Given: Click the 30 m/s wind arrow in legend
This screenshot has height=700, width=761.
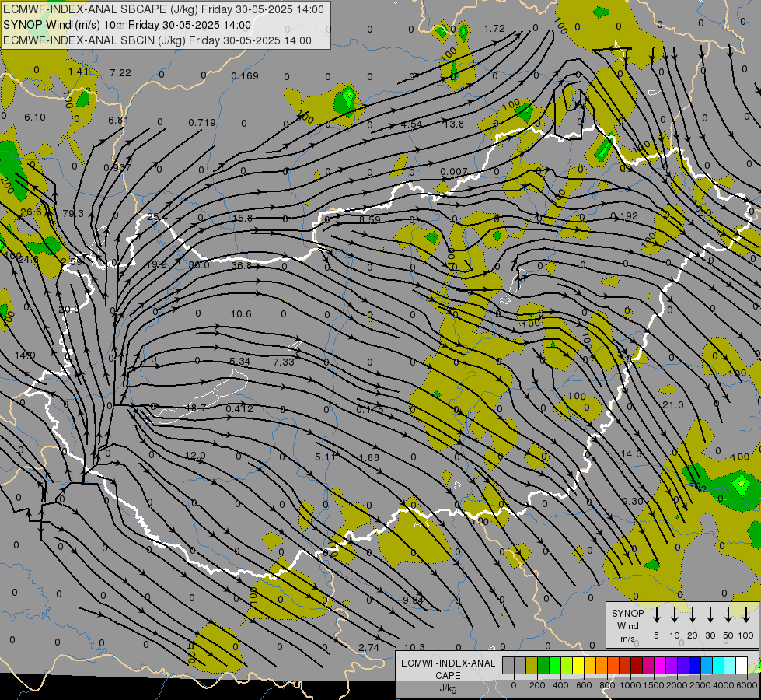Looking at the screenshot, I should 710,614.
